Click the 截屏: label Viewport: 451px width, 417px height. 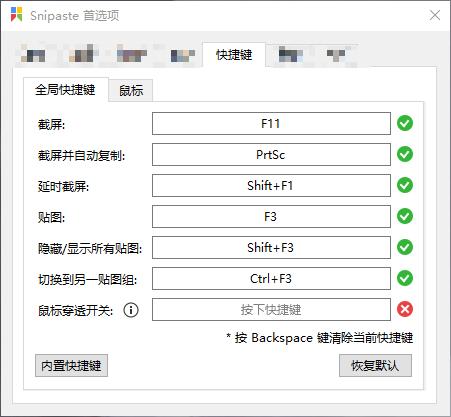(51, 125)
